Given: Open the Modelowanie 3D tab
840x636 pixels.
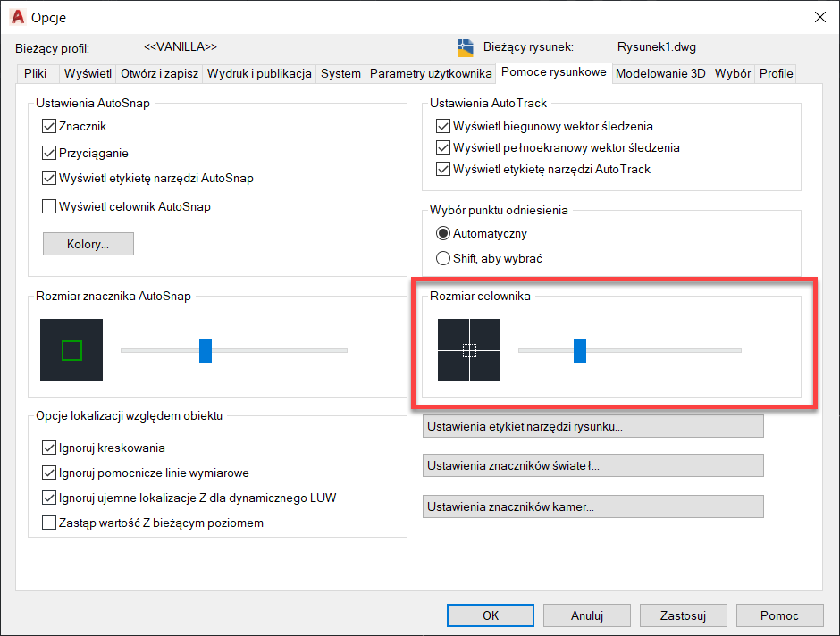Looking at the screenshot, I should pos(660,73).
